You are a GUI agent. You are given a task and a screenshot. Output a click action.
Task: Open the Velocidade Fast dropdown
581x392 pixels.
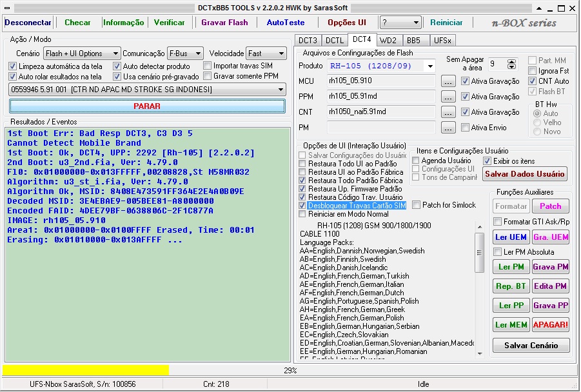(x=266, y=54)
